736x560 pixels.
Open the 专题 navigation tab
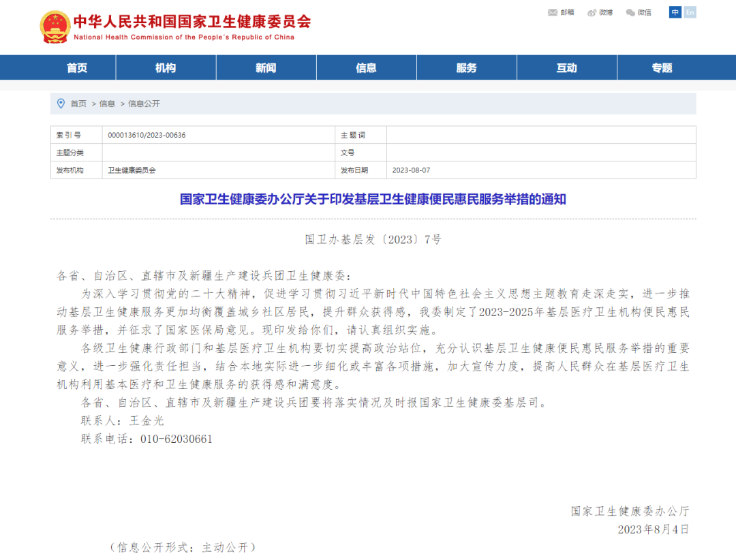pyautogui.click(x=662, y=67)
